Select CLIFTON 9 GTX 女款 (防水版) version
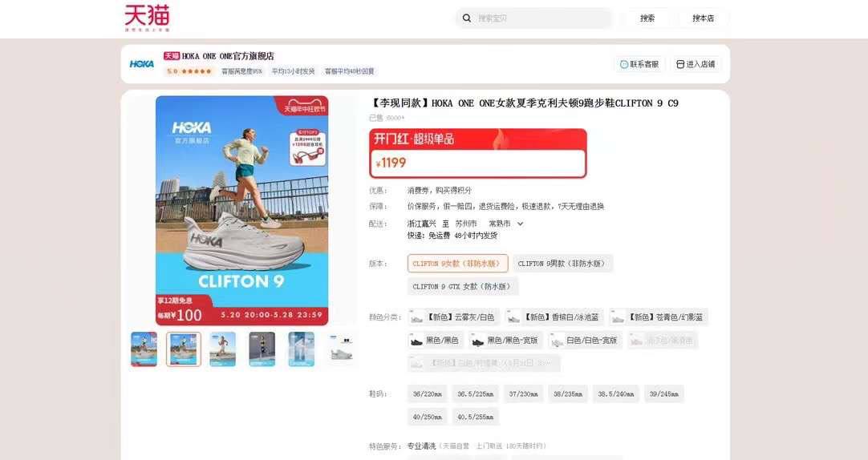The image size is (868, 460). (x=463, y=286)
